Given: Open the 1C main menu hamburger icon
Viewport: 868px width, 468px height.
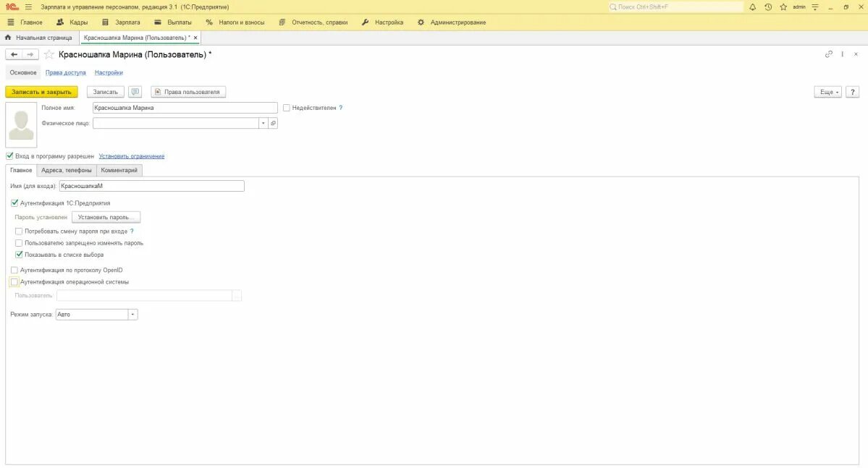Looking at the screenshot, I should pyautogui.click(x=28, y=7).
